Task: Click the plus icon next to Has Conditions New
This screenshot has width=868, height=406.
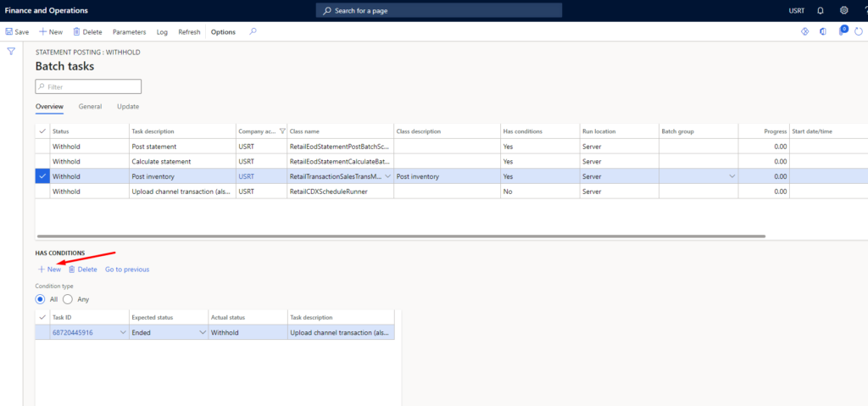Action: pyautogui.click(x=41, y=270)
